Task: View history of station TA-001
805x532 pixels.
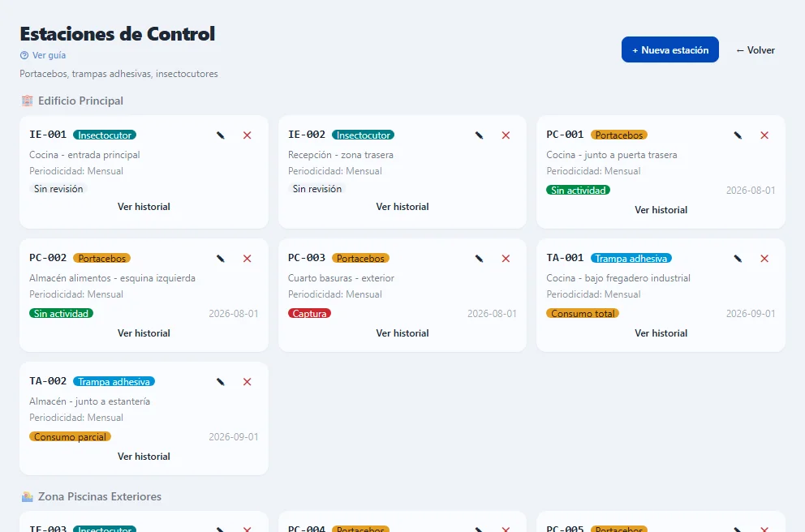Action: pos(661,333)
